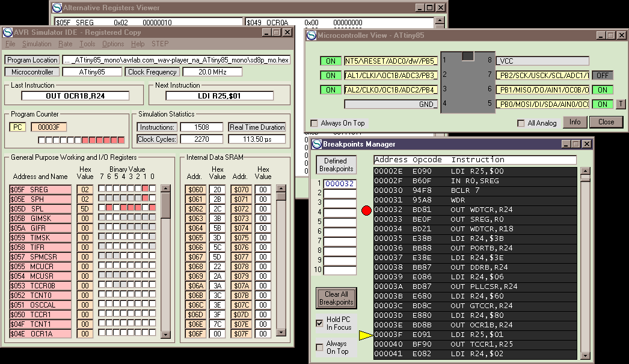Screen dimensions: 629x364
Task: Toggle pin 3 PB4 state ON button
Action: tap(331, 89)
